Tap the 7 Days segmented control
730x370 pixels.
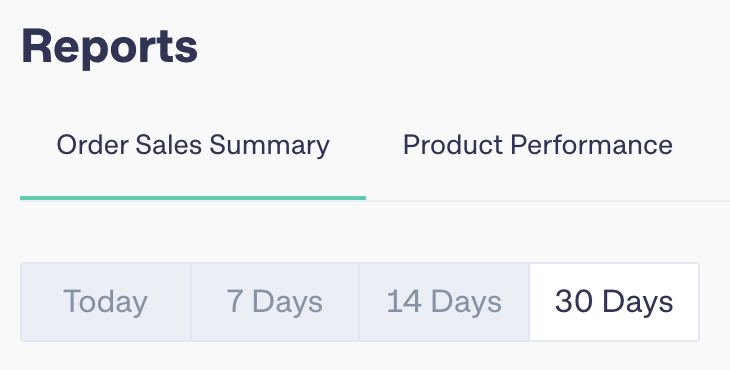(275, 302)
